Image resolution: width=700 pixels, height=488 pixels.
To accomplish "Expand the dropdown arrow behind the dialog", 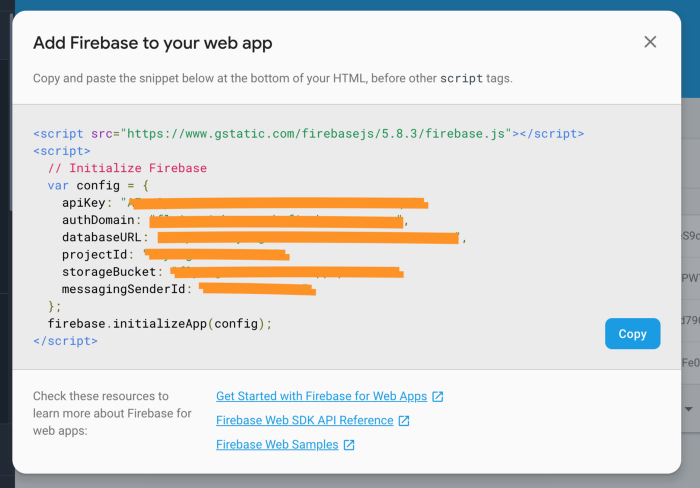I will click(689, 409).
